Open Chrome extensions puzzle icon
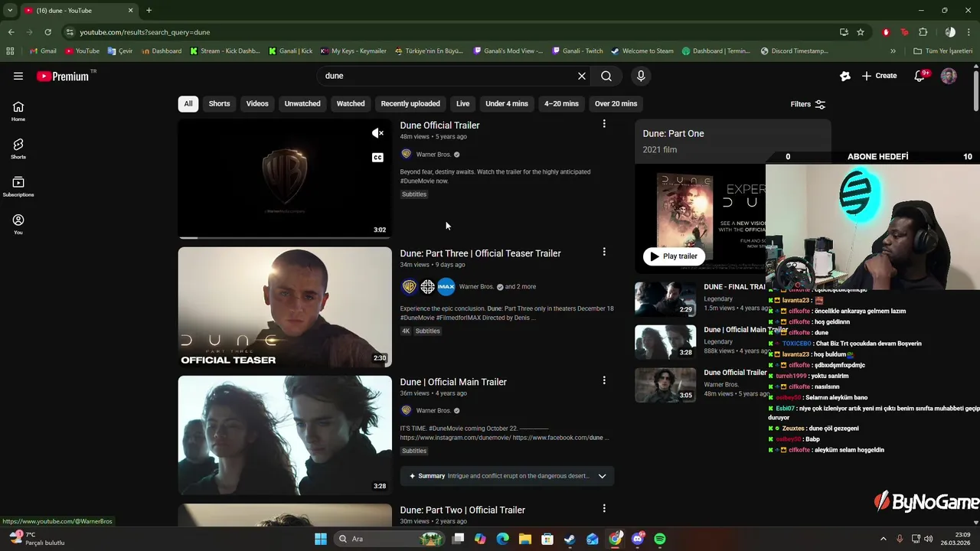This screenshot has height=551, width=980. [x=923, y=32]
